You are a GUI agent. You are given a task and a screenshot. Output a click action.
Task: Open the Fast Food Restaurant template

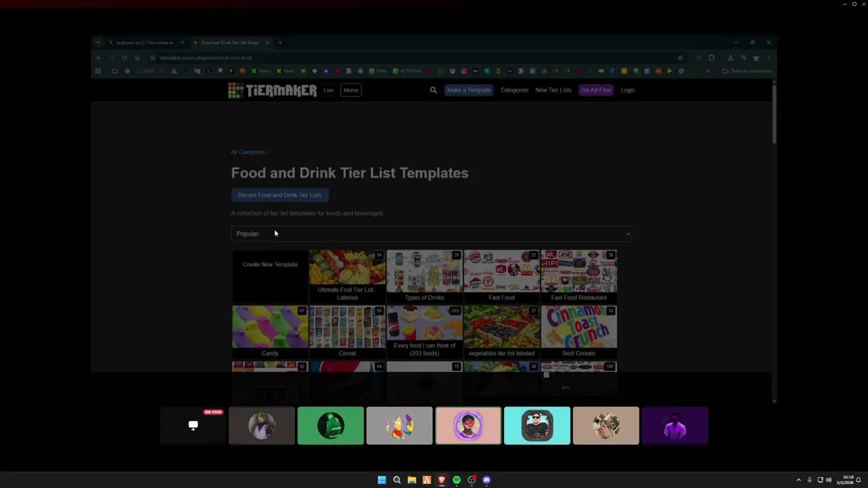pos(579,276)
